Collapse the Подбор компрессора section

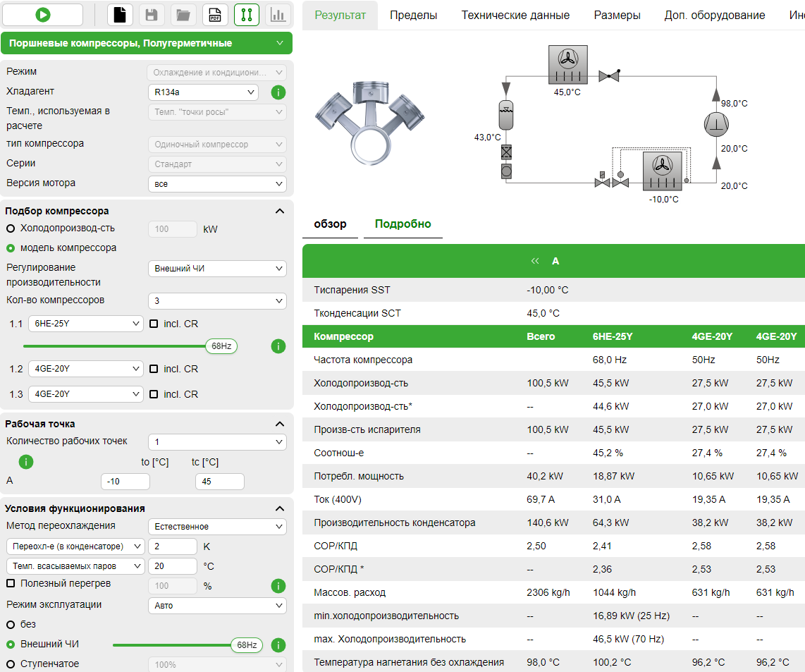point(279,211)
